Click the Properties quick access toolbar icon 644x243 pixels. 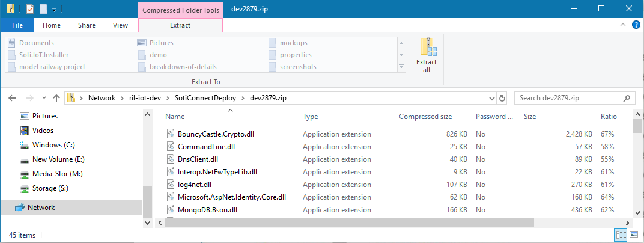pos(30,8)
